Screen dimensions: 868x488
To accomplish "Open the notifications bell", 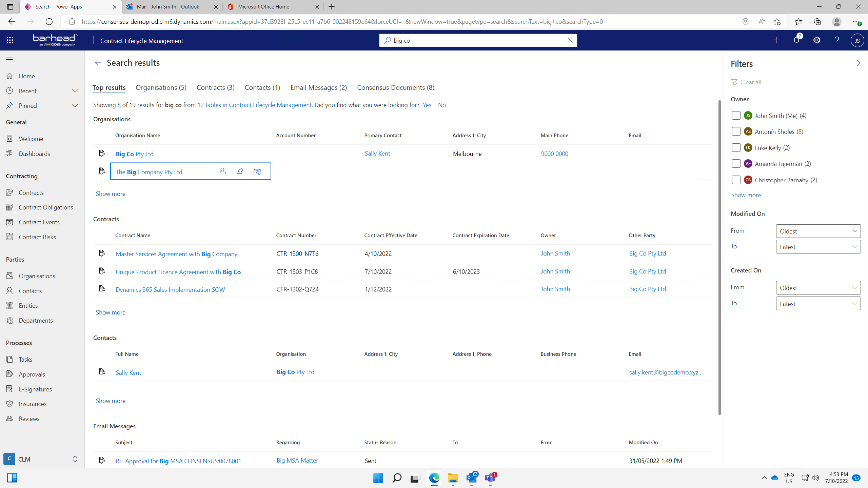I will (x=796, y=40).
